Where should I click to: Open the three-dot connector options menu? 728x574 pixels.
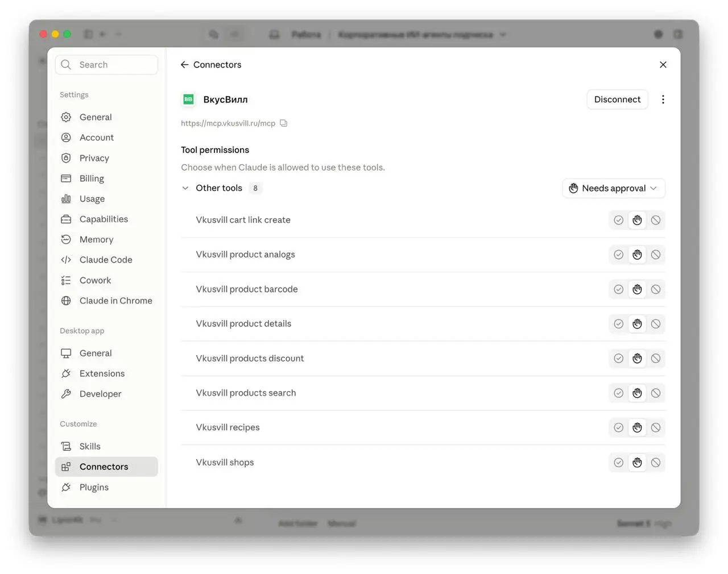(663, 99)
